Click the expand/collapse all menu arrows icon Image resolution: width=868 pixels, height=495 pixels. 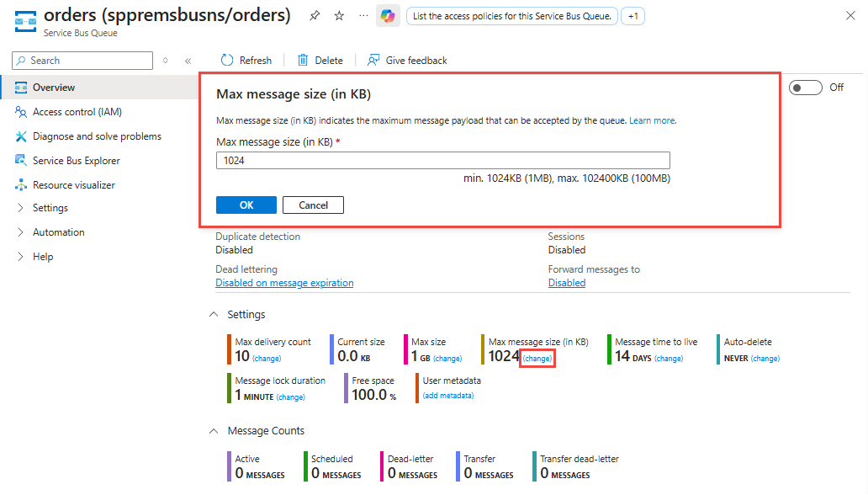click(165, 61)
